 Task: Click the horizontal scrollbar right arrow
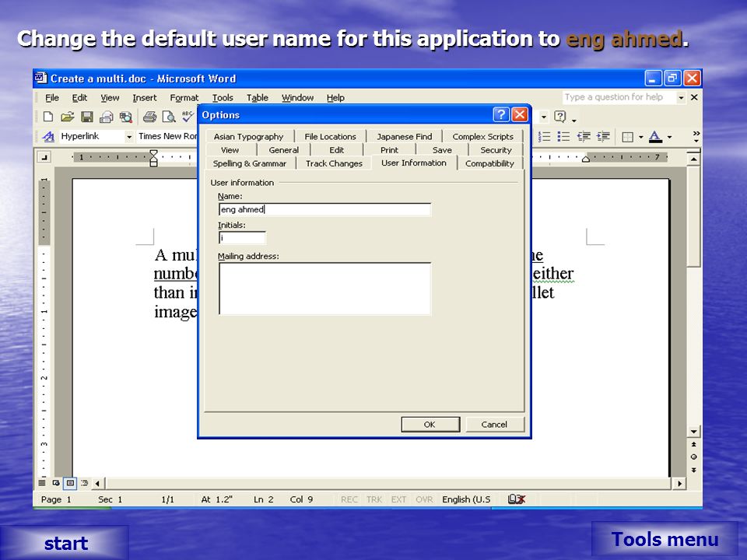pyautogui.click(x=680, y=483)
